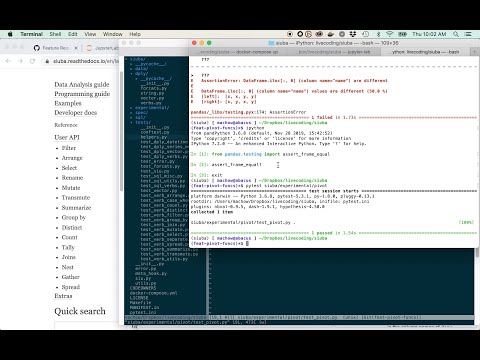Click the Dropbox menu bar icon

(x=353, y=34)
